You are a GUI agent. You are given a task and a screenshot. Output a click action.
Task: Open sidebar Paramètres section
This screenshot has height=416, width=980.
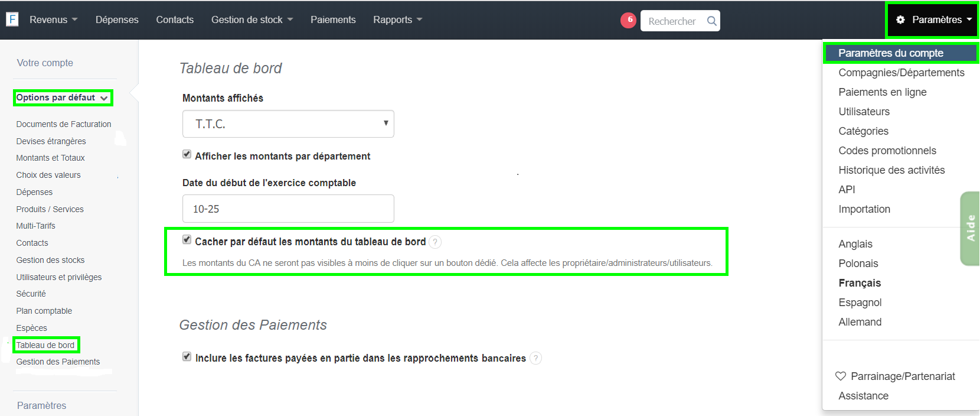[41, 405]
